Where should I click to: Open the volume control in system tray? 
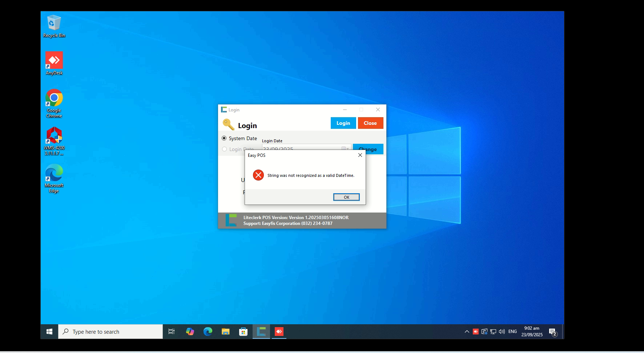point(502,332)
